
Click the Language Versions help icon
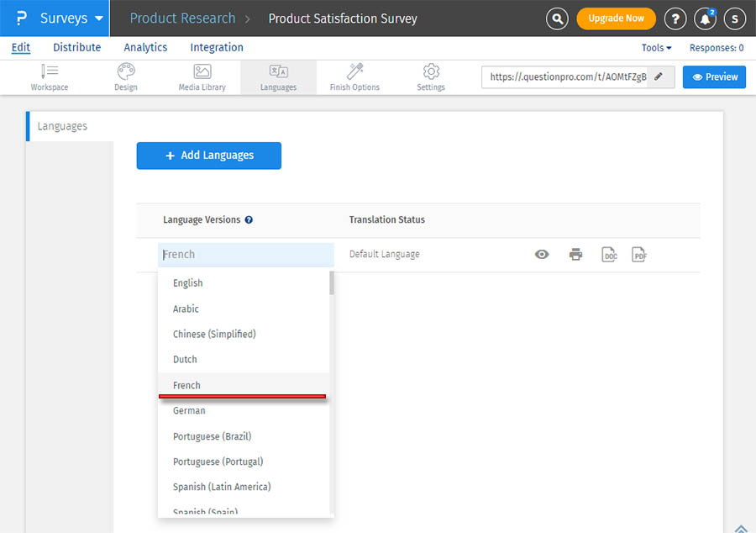pyautogui.click(x=249, y=220)
